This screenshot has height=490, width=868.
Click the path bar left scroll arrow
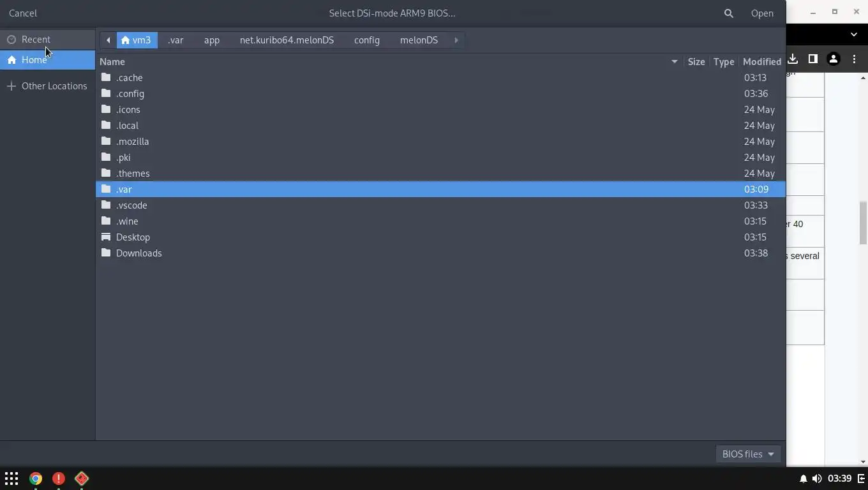(x=108, y=40)
